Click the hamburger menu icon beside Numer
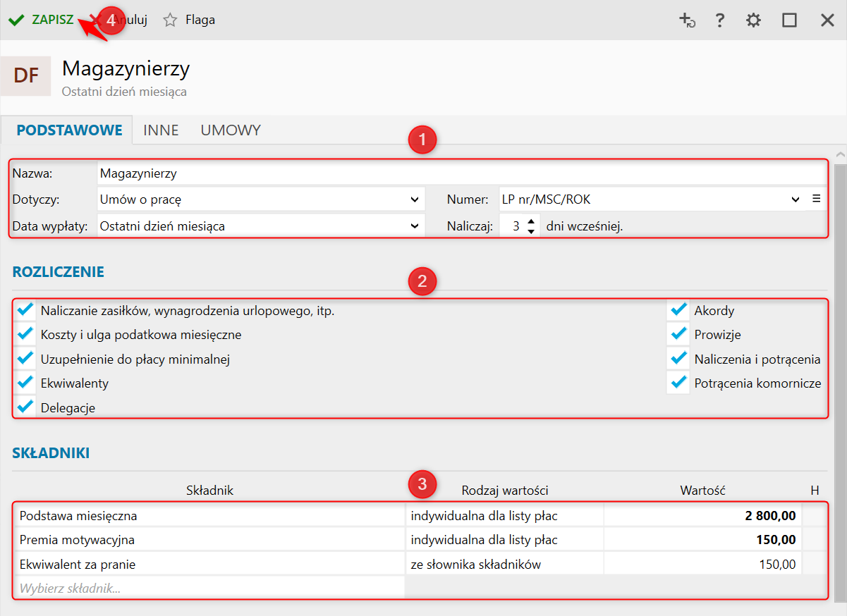Viewport: 847px width, 616px height. tap(816, 199)
